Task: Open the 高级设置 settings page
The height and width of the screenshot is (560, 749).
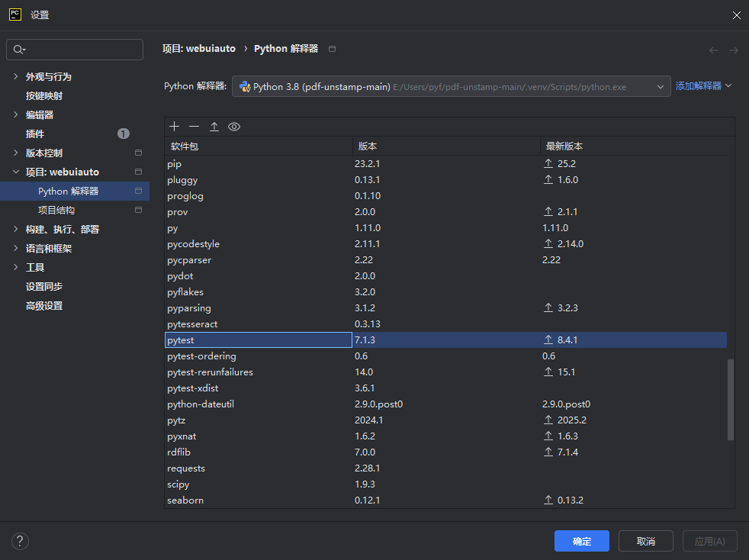Action: 44,306
